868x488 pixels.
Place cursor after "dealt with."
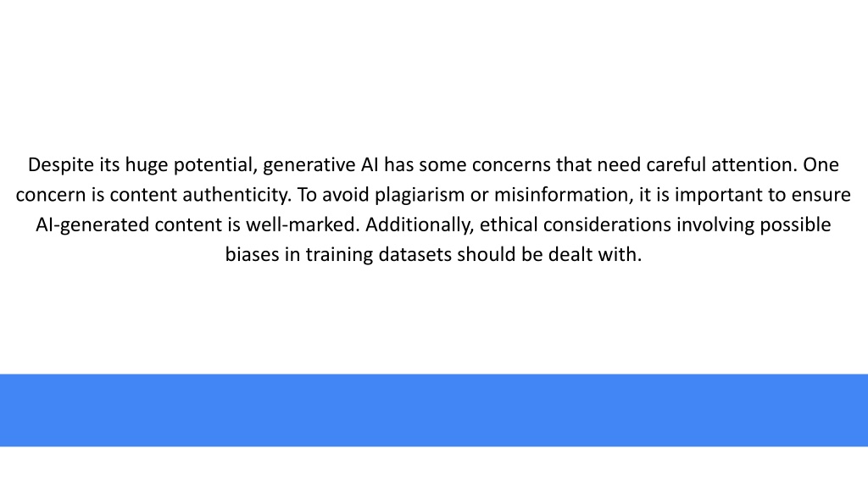click(643, 254)
